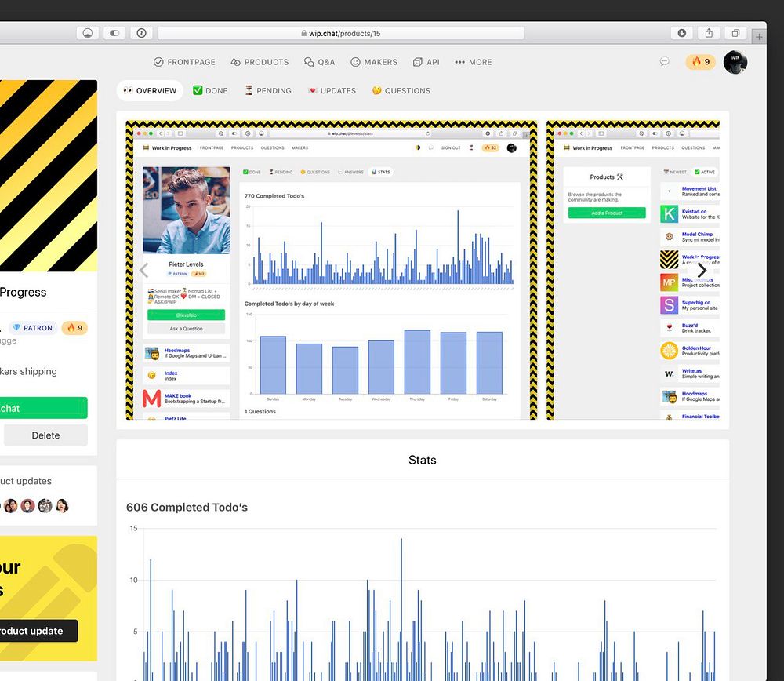Viewport: 784px width, 681px height.
Task: Toggle the switch-shaped Safari toolbar extension
Action: pyautogui.click(x=114, y=33)
